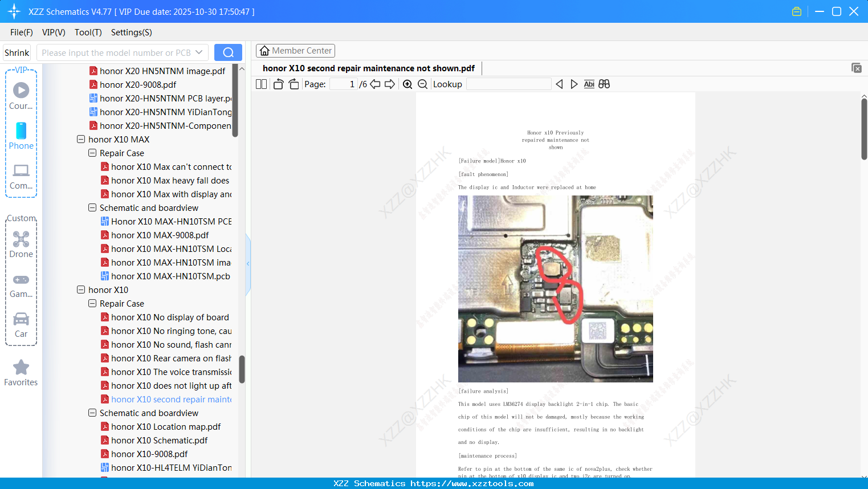This screenshot has height=489, width=868.
Task: Open the Tool(T) menu
Action: click(x=88, y=32)
